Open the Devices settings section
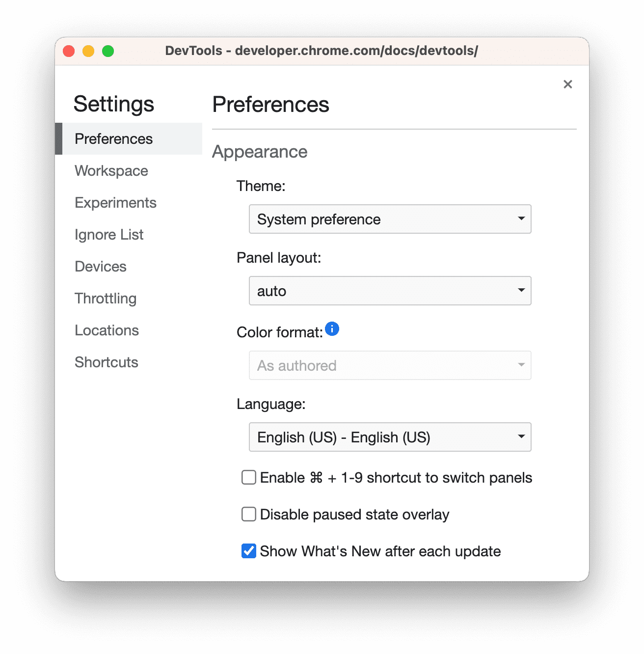The height and width of the screenshot is (654, 644). [100, 266]
